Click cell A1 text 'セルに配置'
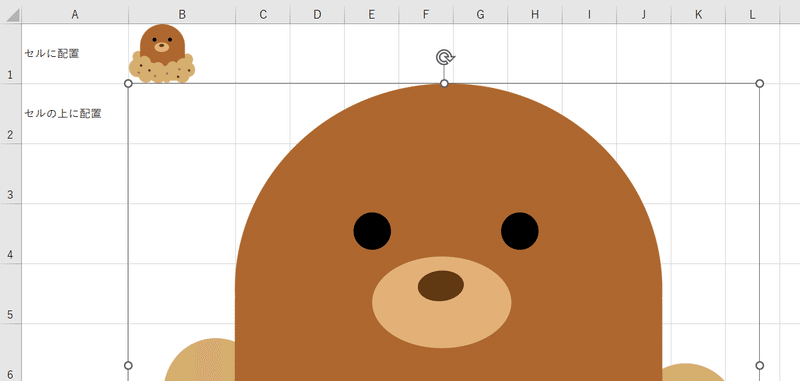The width and height of the screenshot is (800, 381). (52, 54)
